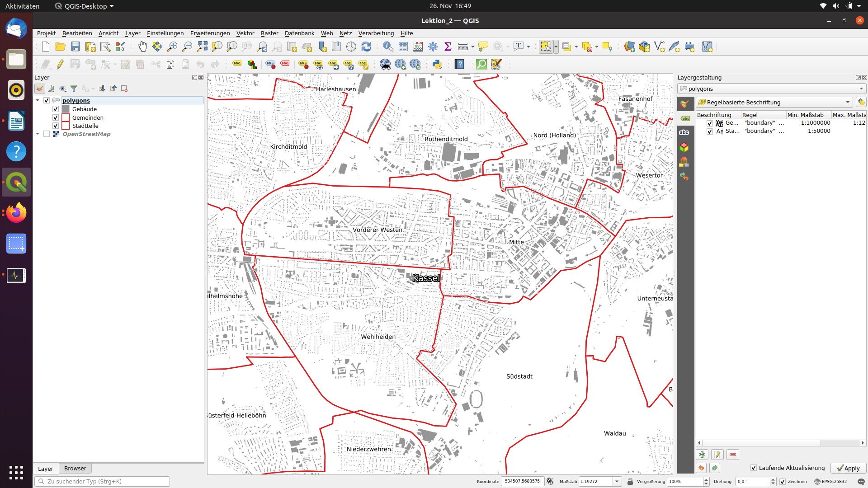The height and width of the screenshot is (488, 868).
Task: Open the attribute table icon
Action: [403, 47]
